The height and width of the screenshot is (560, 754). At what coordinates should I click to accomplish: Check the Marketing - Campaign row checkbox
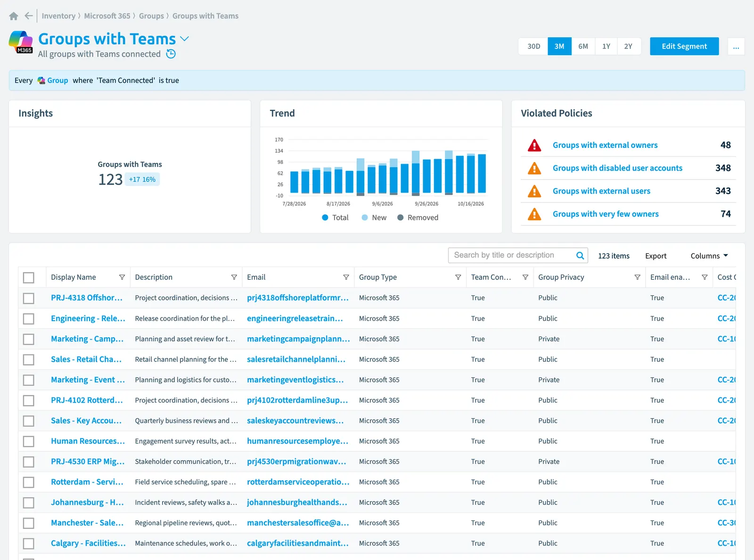(x=29, y=339)
